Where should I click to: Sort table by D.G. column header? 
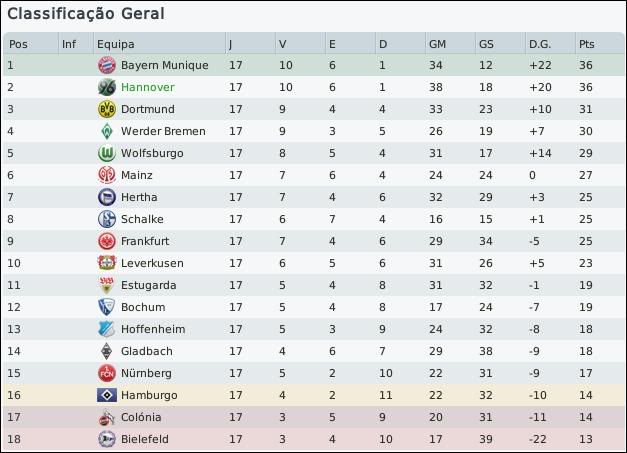point(539,44)
